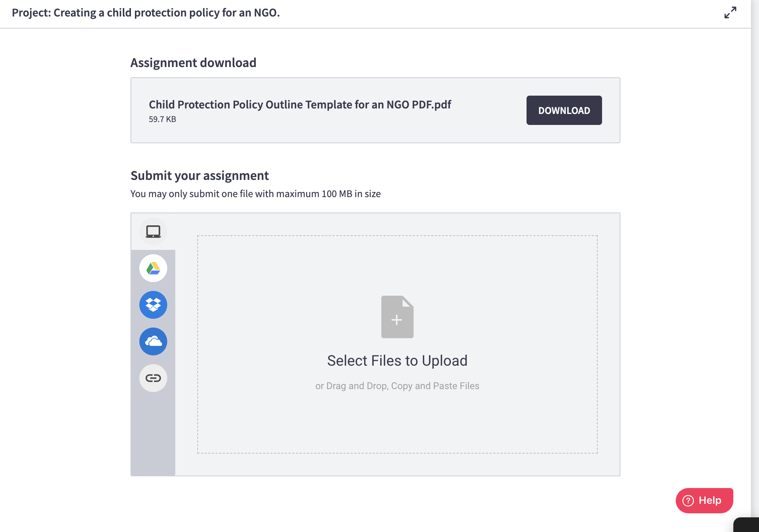The height and width of the screenshot is (532, 759).
Task: Click the Child Protection Policy PDF filename
Action: pyautogui.click(x=300, y=104)
